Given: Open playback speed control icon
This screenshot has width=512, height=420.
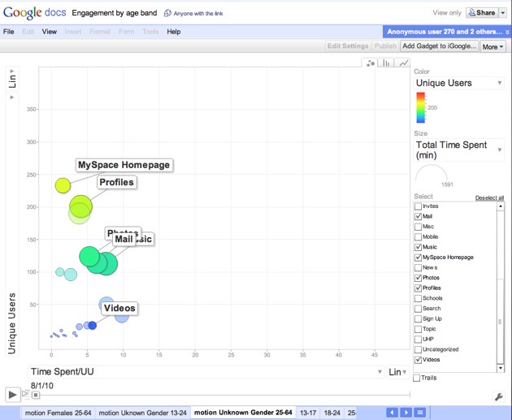Looking at the screenshot, I should pos(25,394).
